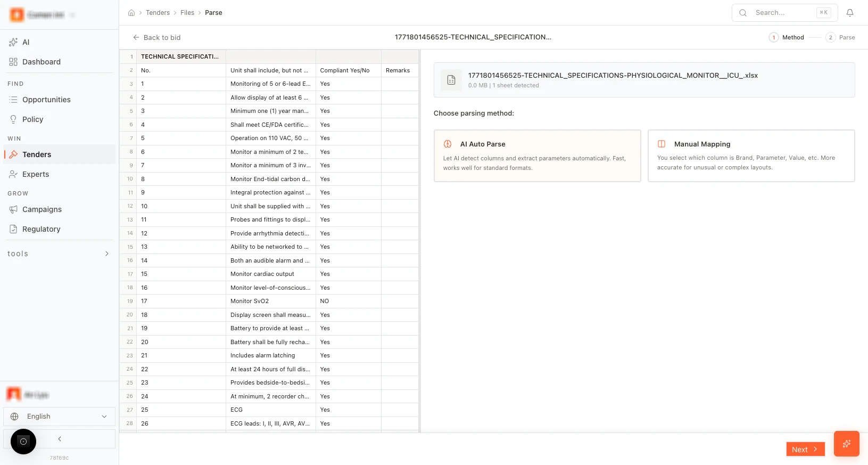This screenshot has width=868, height=465.
Task: Click the Next button
Action: [x=805, y=449]
